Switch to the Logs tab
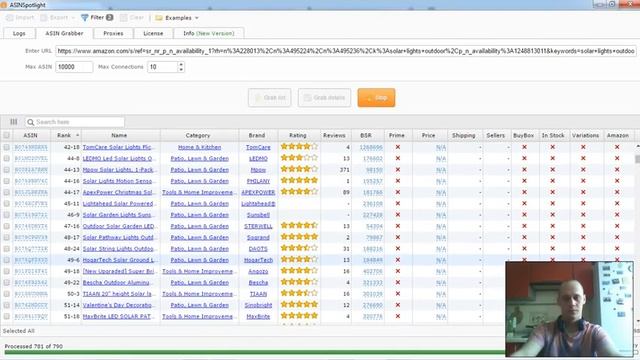640x360 pixels. [19, 33]
